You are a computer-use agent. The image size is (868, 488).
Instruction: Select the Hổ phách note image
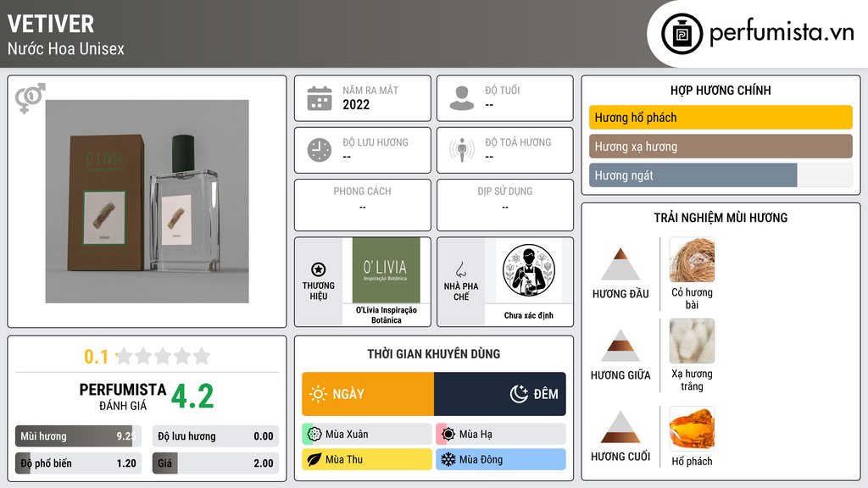point(692,428)
